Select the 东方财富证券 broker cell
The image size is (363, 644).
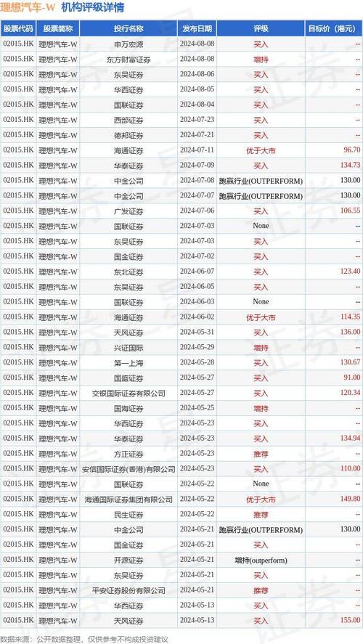click(x=129, y=60)
